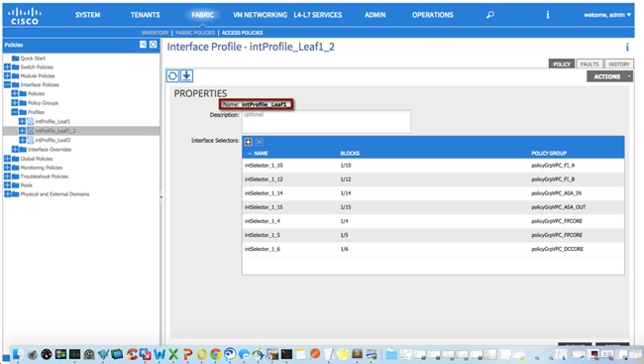Select Interface Overrides in the tree

pyautogui.click(x=50, y=150)
